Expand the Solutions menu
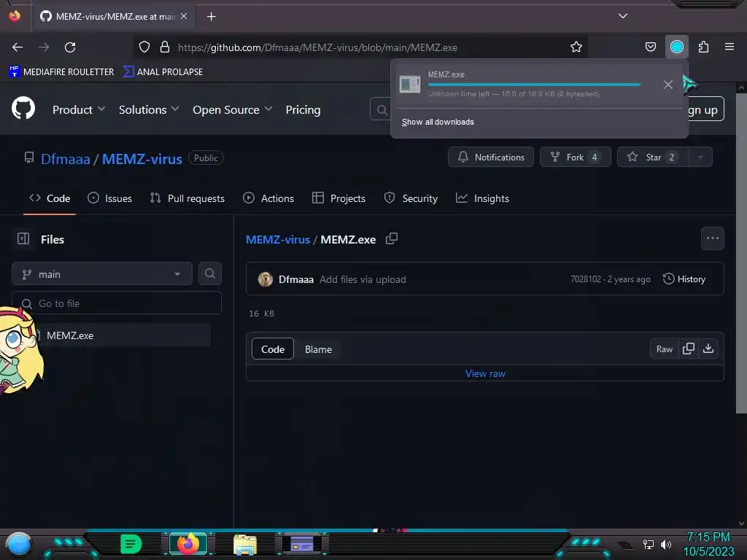Screen dimensions: 747x560 coord(149,109)
